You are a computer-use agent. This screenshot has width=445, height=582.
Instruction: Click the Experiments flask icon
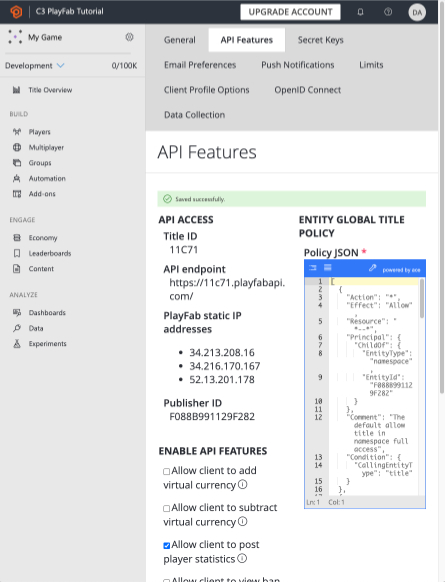click(17, 344)
